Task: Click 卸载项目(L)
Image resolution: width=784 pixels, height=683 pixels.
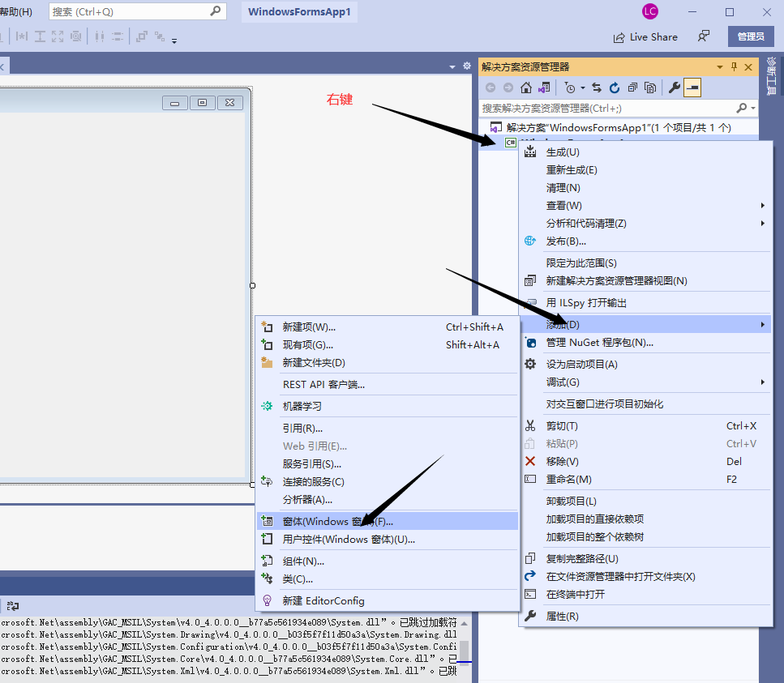Action: 645,502
